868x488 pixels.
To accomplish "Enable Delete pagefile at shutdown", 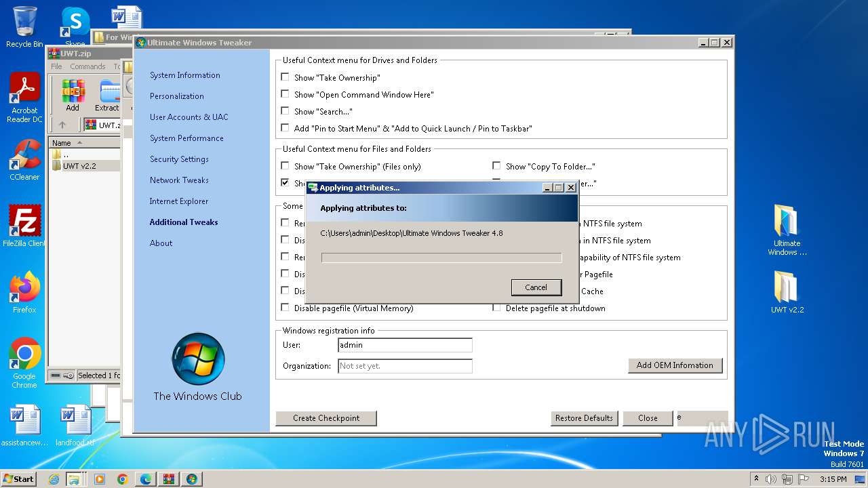I will tap(496, 308).
